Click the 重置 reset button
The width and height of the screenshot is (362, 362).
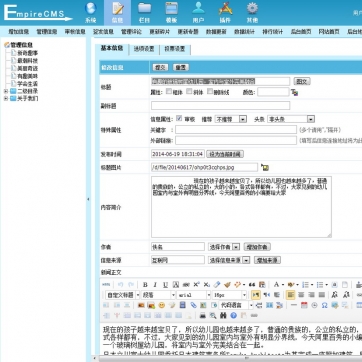click(181, 67)
